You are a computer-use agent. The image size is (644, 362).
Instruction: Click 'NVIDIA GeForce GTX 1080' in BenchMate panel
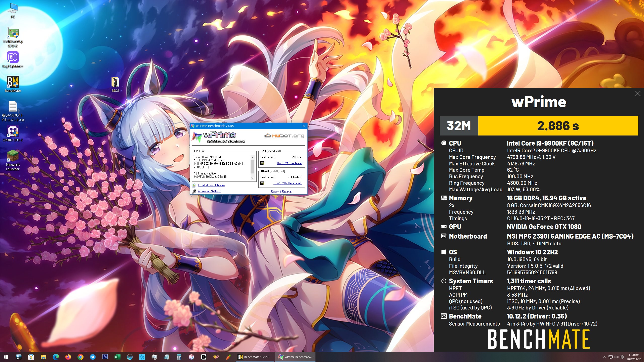[544, 227]
